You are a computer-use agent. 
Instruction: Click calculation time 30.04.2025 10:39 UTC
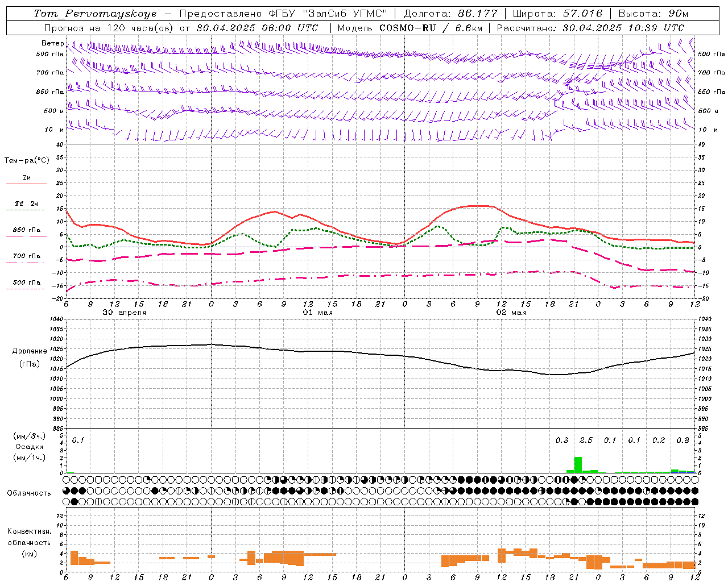coord(623,28)
